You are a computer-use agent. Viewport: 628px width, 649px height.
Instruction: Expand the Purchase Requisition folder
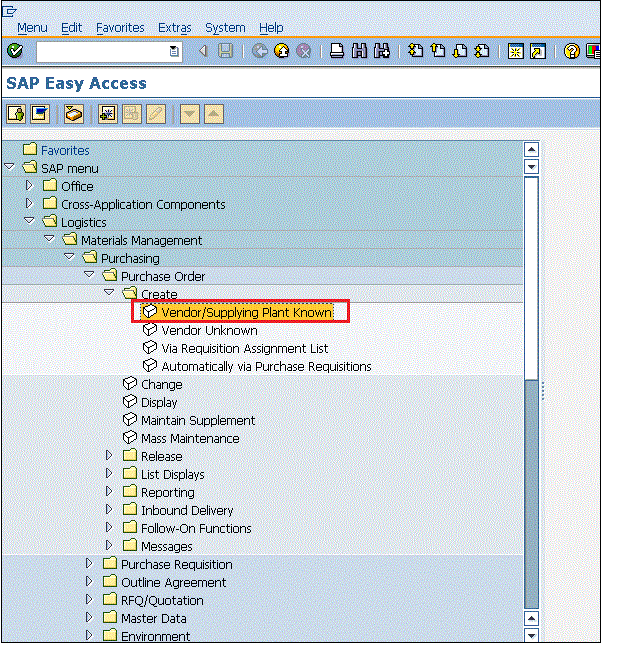89,563
